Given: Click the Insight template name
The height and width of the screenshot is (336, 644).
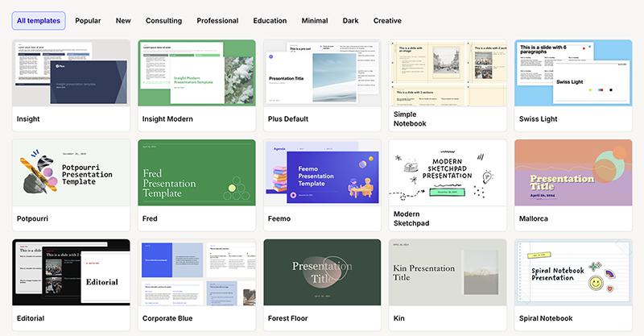Looking at the screenshot, I should (x=28, y=119).
